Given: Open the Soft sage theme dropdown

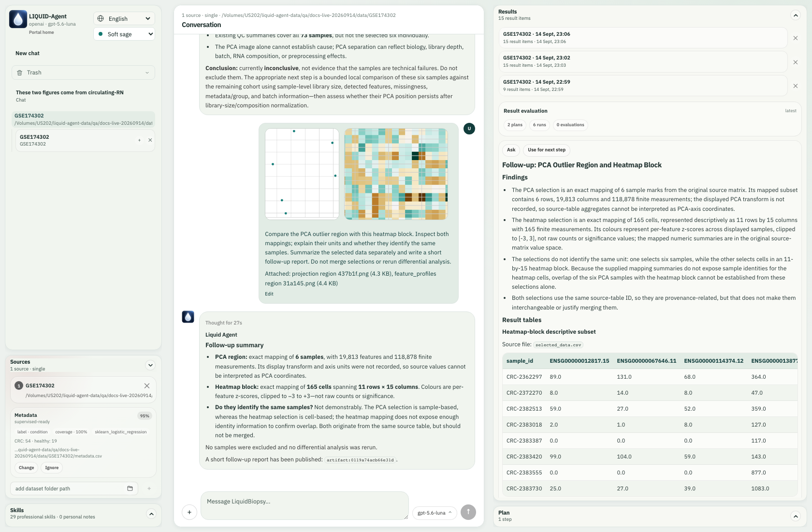Looking at the screenshot, I should tap(124, 34).
